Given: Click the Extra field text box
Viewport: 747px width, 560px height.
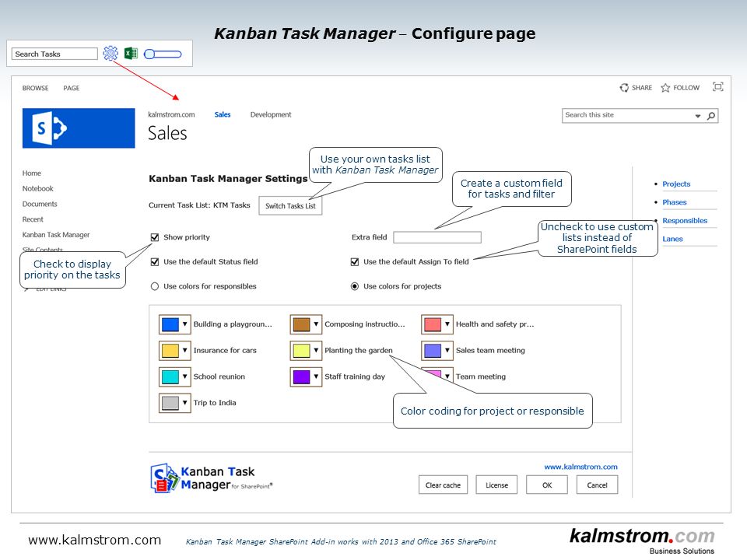Looking at the screenshot, I should (x=437, y=237).
